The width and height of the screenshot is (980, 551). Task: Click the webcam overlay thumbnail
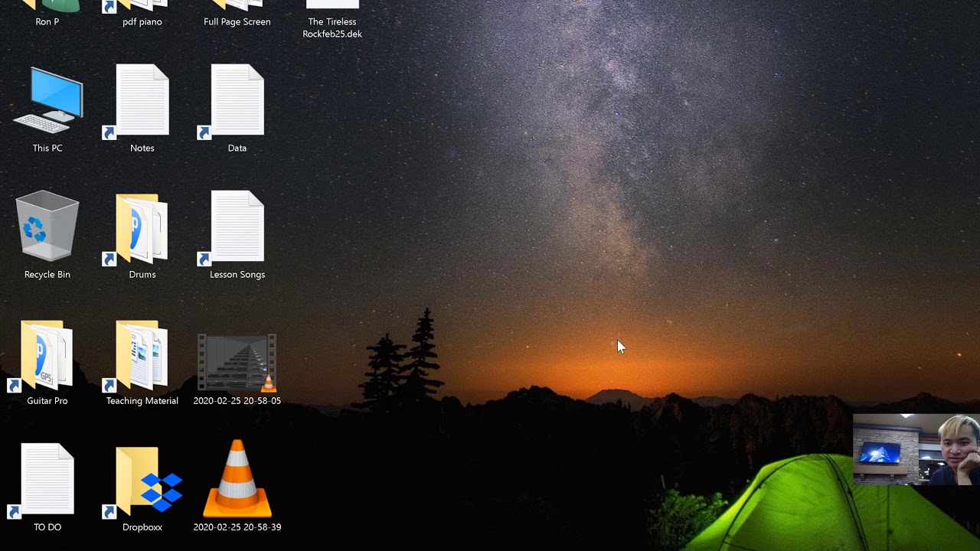point(916,450)
